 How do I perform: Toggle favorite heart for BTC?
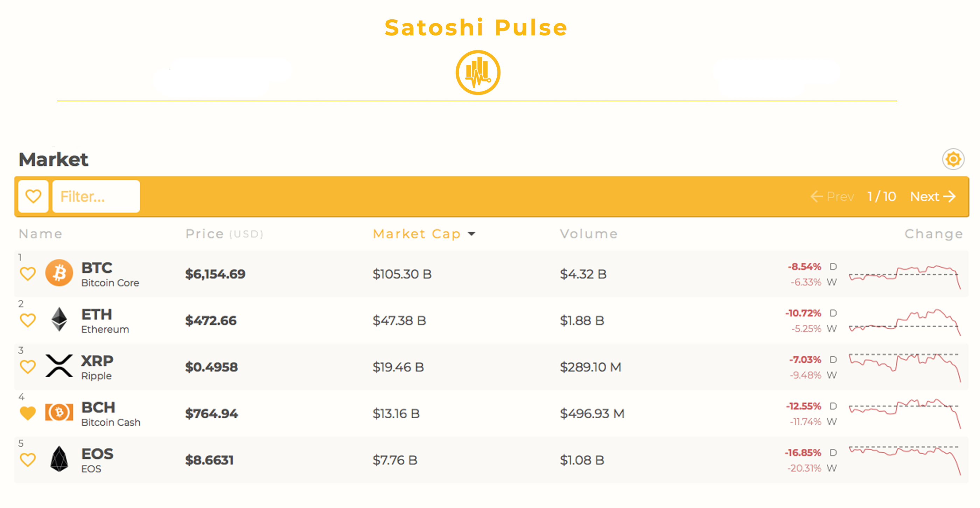[x=28, y=273]
